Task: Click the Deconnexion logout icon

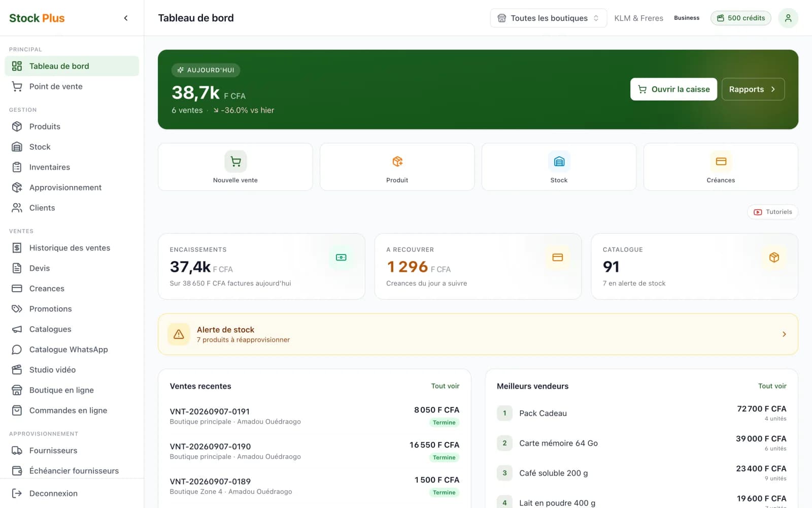Action: 17,493
